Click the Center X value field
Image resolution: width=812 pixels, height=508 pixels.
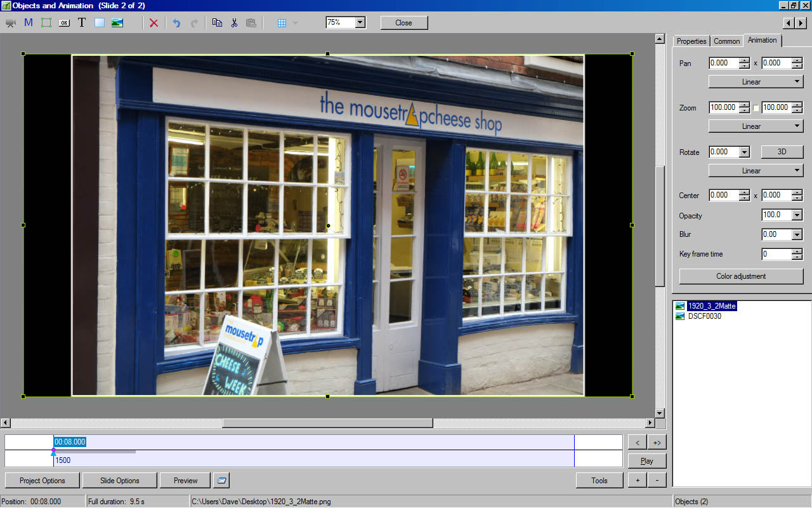(724, 195)
